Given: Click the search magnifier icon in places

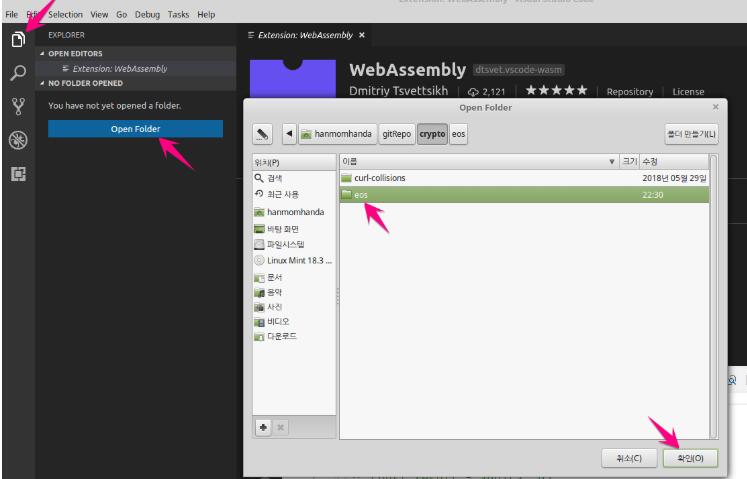Looking at the screenshot, I should coord(259,178).
